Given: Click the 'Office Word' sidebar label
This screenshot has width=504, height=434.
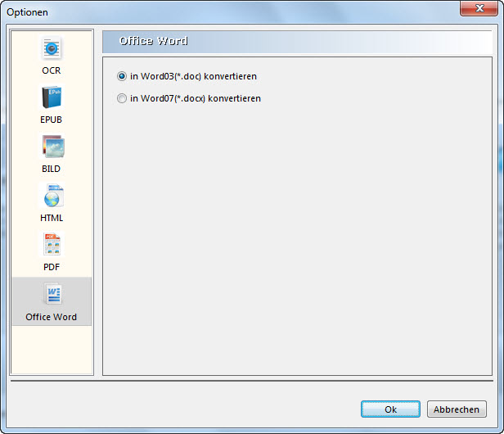Looking at the screenshot, I should pos(52,317).
